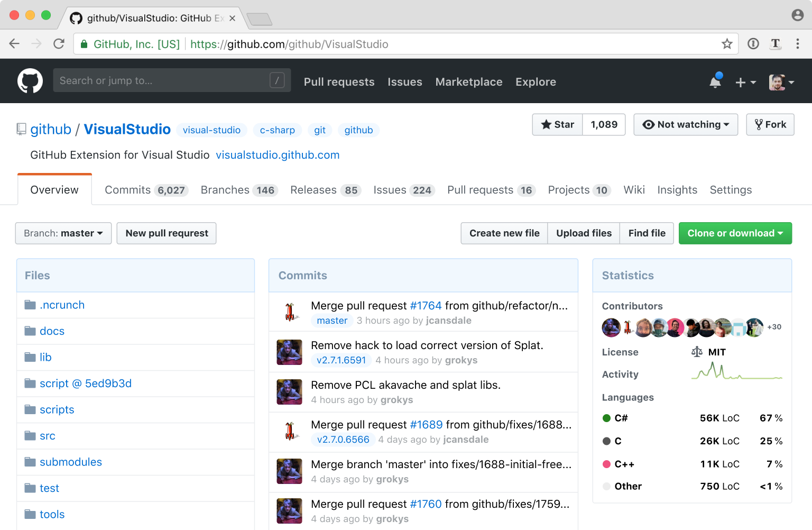Open the visualstudio.github.com link
812x530 pixels.
coord(278,155)
